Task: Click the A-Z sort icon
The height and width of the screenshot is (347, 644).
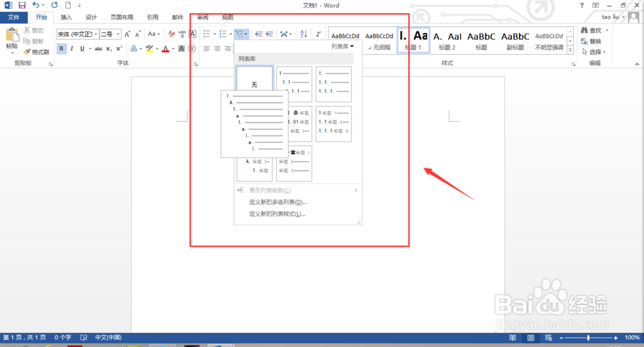Action: click(303, 34)
